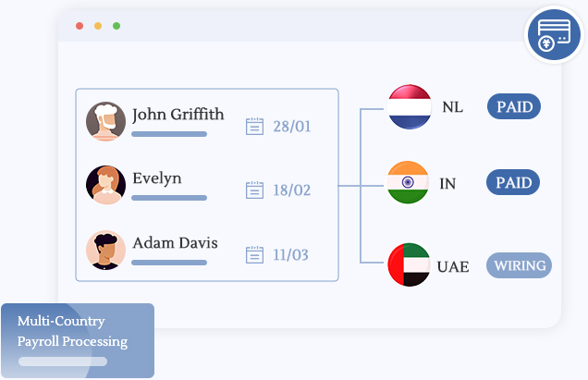Click the 28/01 pay date
The image size is (588, 380).
[291, 126]
